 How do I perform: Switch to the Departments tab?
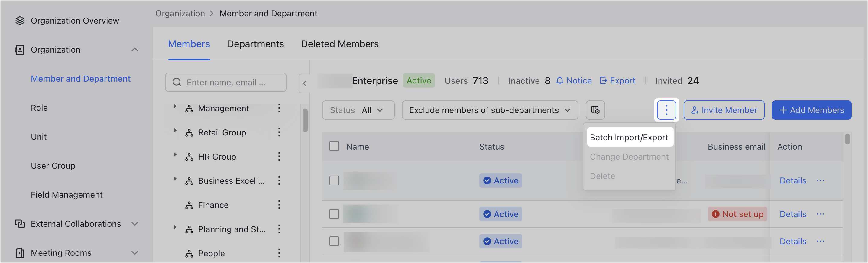pyautogui.click(x=255, y=44)
